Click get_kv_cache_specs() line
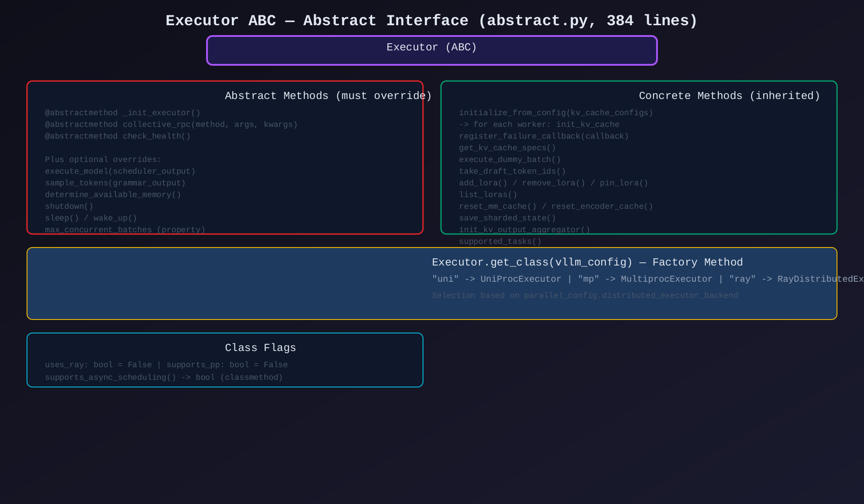The height and width of the screenshot is (504, 864). [x=507, y=148]
